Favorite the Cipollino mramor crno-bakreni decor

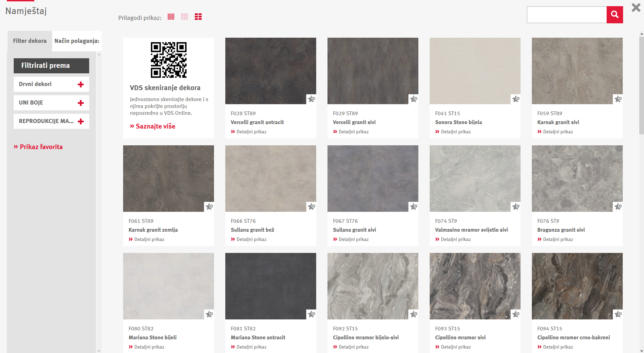coord(618,314)
